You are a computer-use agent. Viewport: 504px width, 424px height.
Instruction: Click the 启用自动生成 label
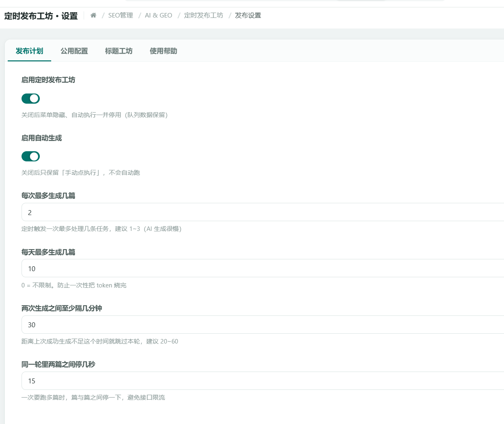[41, 138]
